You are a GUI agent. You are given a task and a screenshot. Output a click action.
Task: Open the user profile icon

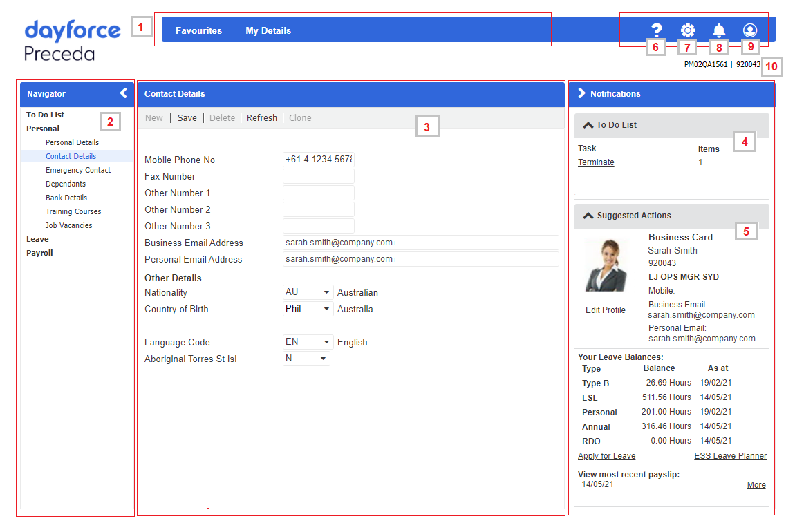pos(750,30)
